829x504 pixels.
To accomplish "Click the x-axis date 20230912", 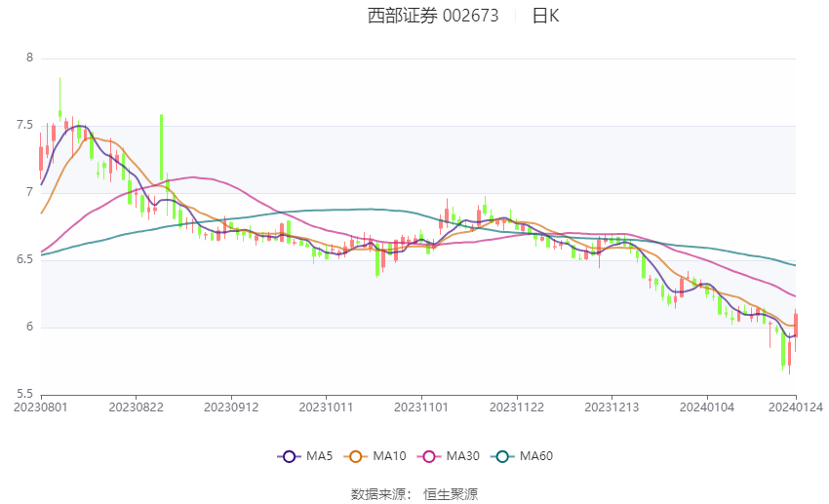I will (x=231, y=407).
